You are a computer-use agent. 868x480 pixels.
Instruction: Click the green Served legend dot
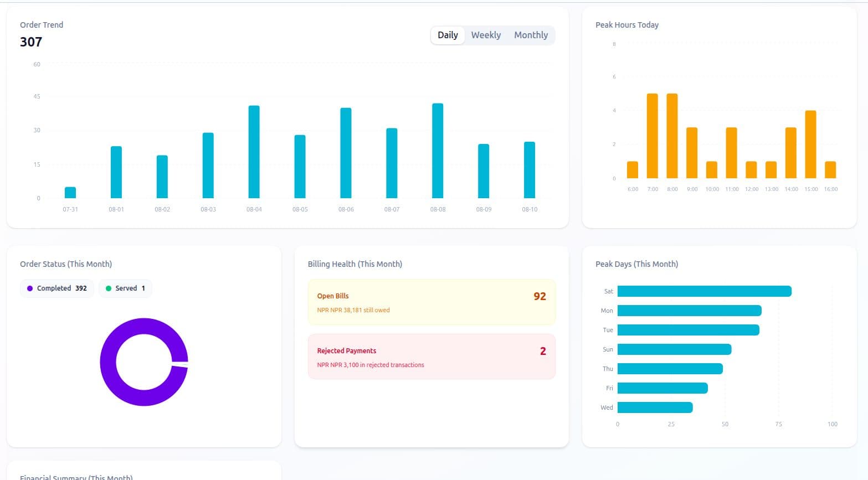tap(109, 288)
